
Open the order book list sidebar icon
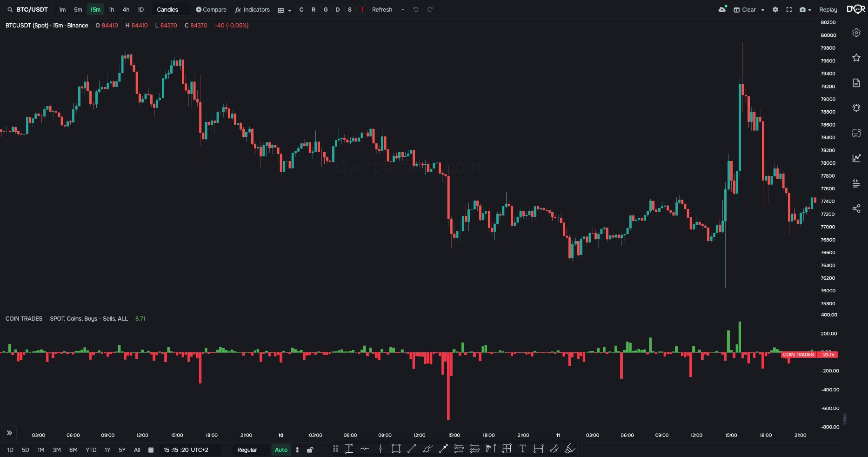tap(856, 183)
